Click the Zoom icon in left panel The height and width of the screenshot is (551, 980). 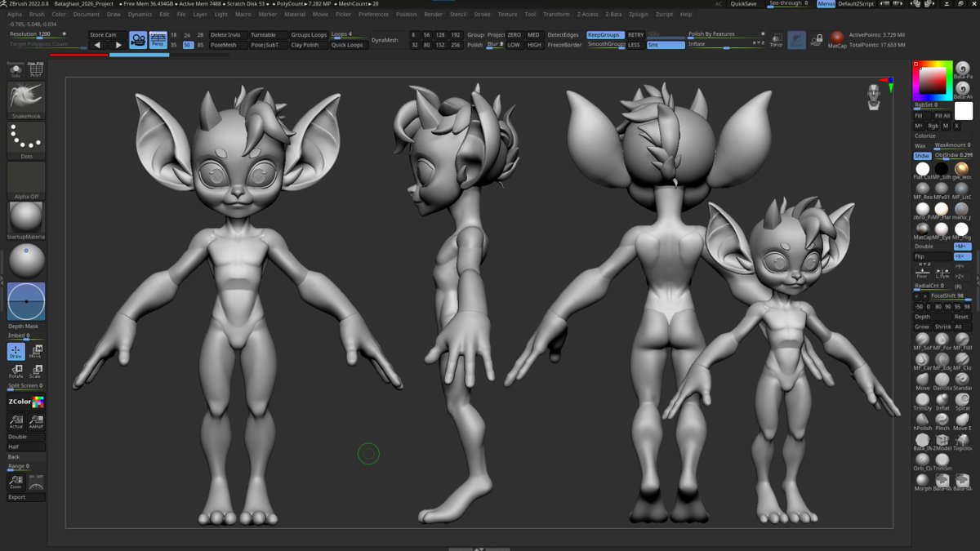pyautogui.click(x=16, y=482)
